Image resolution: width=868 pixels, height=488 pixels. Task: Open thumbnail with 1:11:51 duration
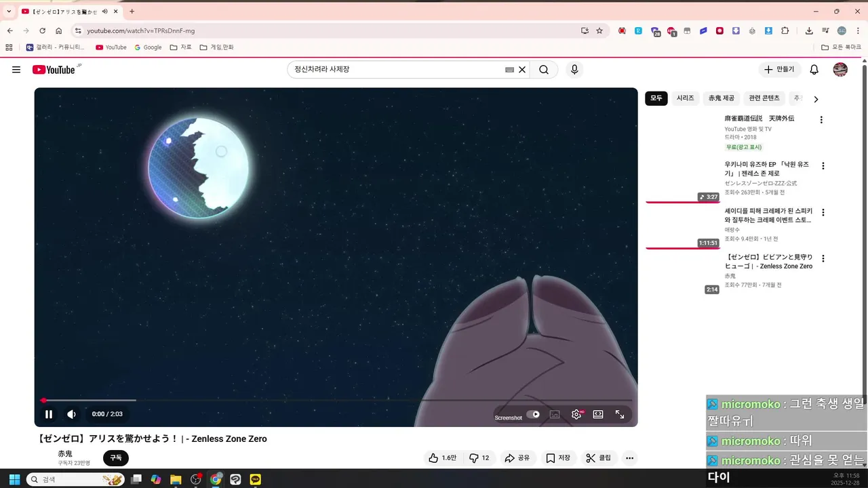[682, 228]
